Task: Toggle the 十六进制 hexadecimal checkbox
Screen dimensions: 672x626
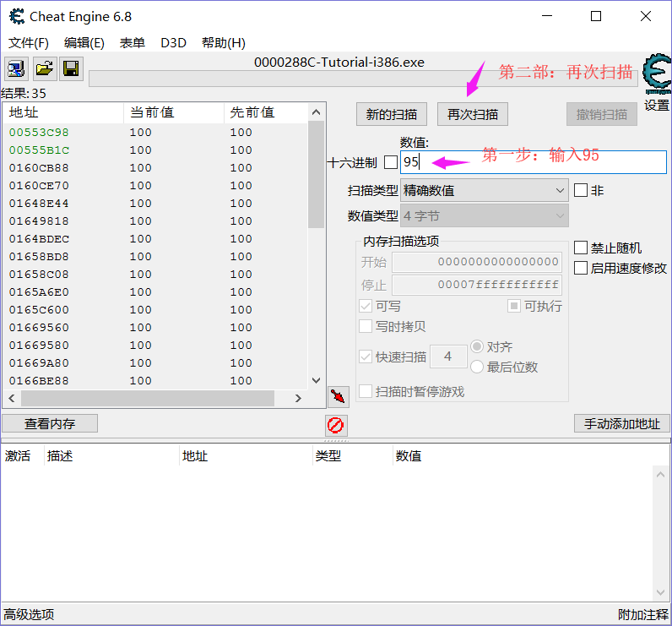Action: coord(391,162)
